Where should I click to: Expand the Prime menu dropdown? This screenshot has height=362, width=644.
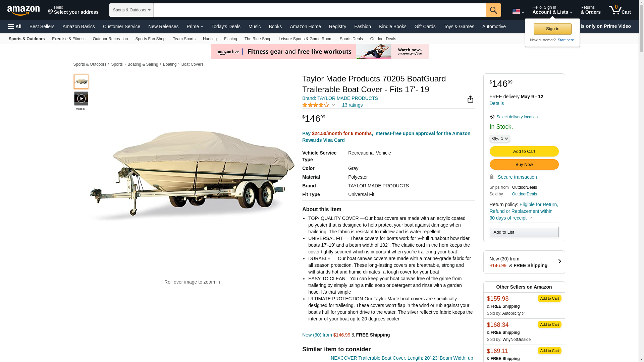pos(195,26)
